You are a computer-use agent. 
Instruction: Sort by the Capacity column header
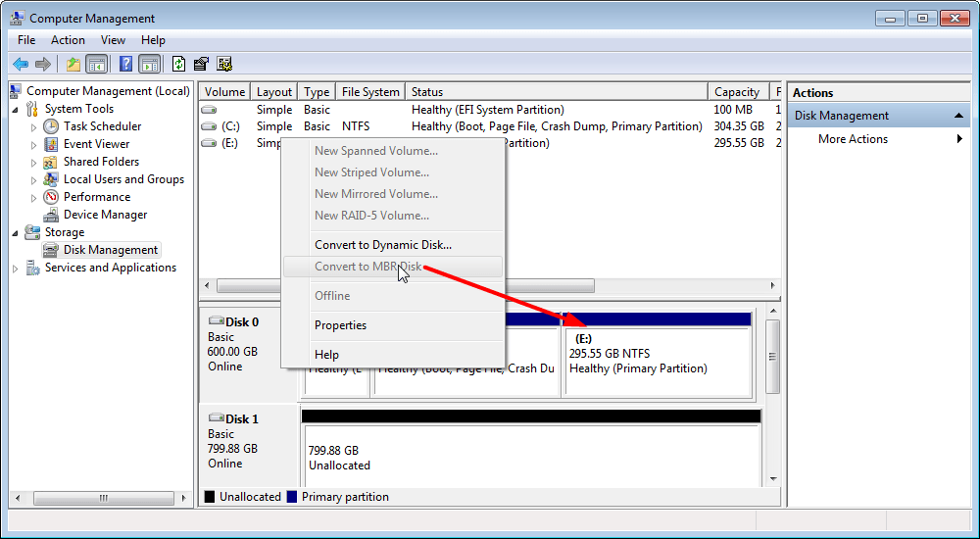point(738,92)
